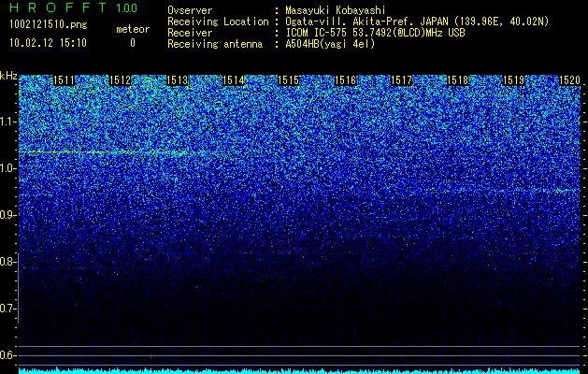Click the 1520 time marker label
The width and height of the screenshot is (588, 374).
point(569,80)
